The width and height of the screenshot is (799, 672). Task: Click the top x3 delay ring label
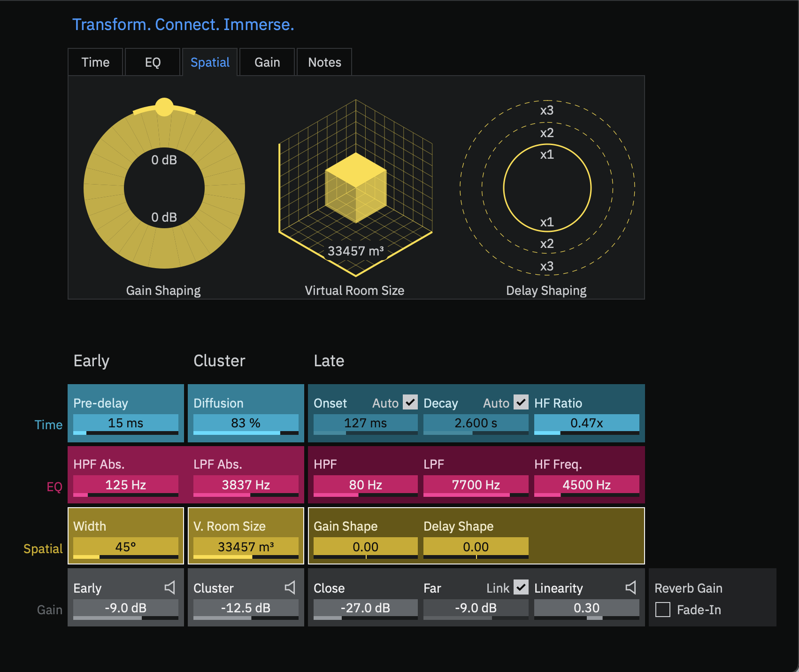pyautogui.click(x=547, y=110)
